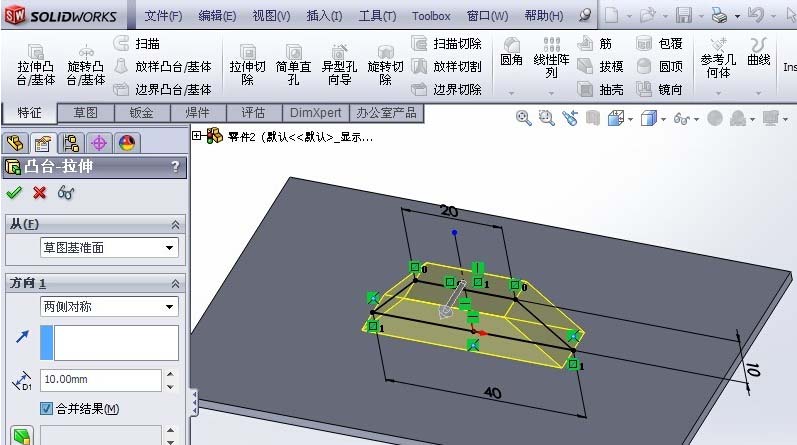Open the 工具(T) menu

377,16
